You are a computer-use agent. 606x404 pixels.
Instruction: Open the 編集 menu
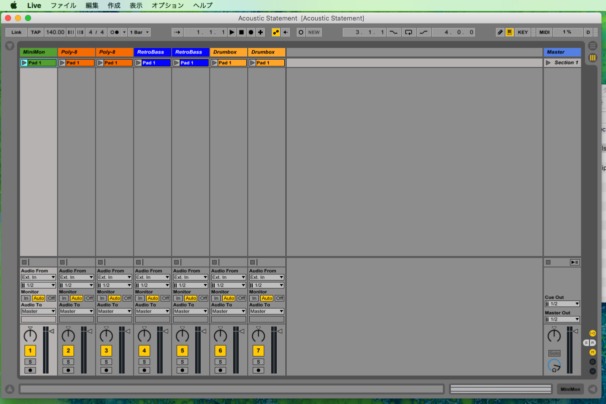coord(92,6)
